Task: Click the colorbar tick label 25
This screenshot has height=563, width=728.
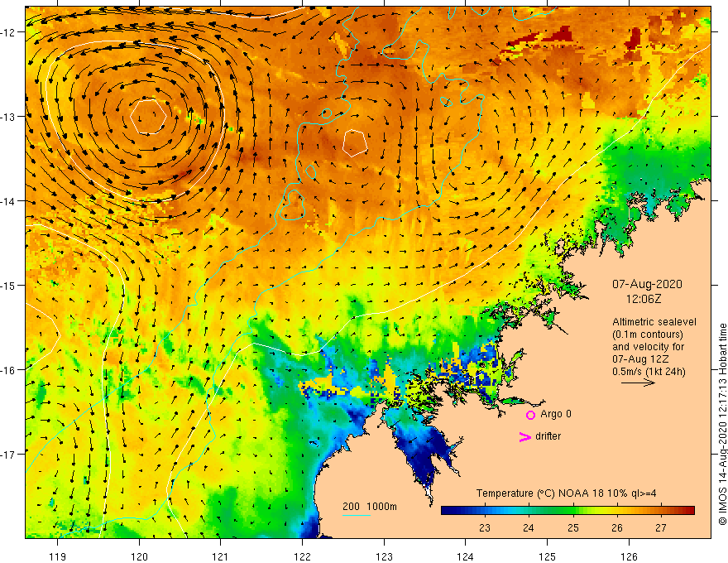Action: coord(573,527)
